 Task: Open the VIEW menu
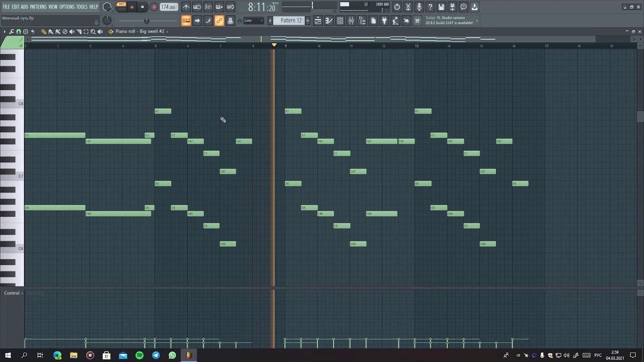tap(53, 7)
